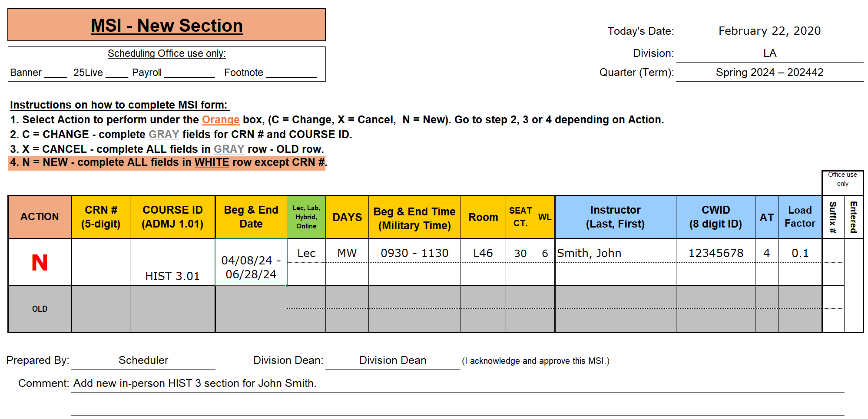Click the Banner blank line

(56, 73)
